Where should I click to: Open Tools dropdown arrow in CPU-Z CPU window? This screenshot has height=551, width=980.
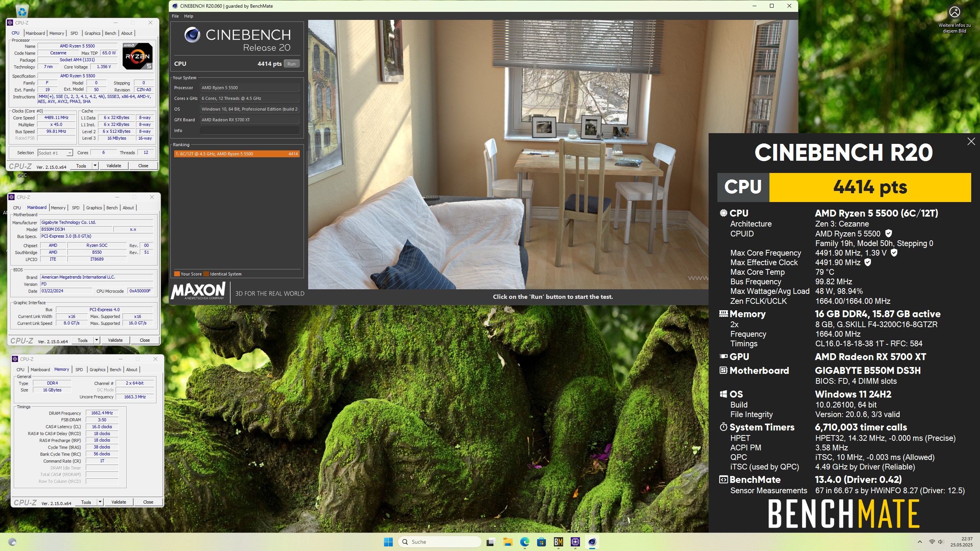(95, 166)
